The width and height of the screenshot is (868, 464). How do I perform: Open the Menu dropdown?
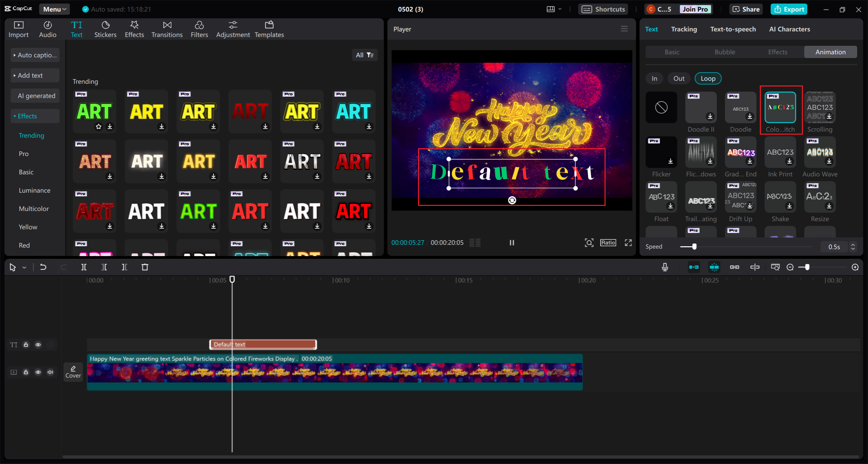[54, 9]
